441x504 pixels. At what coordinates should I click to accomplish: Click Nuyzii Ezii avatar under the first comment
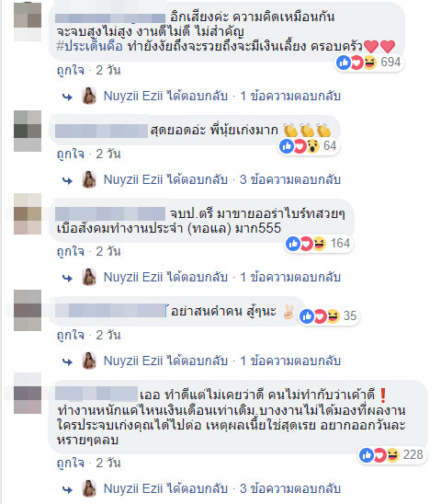tap(89, 96)
